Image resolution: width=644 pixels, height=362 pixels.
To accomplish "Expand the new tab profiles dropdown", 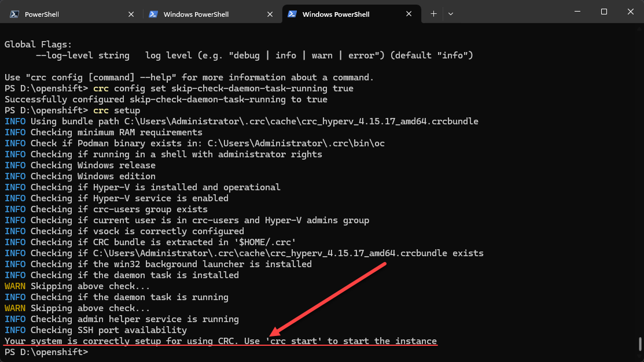I will click(x=451, y=14).
